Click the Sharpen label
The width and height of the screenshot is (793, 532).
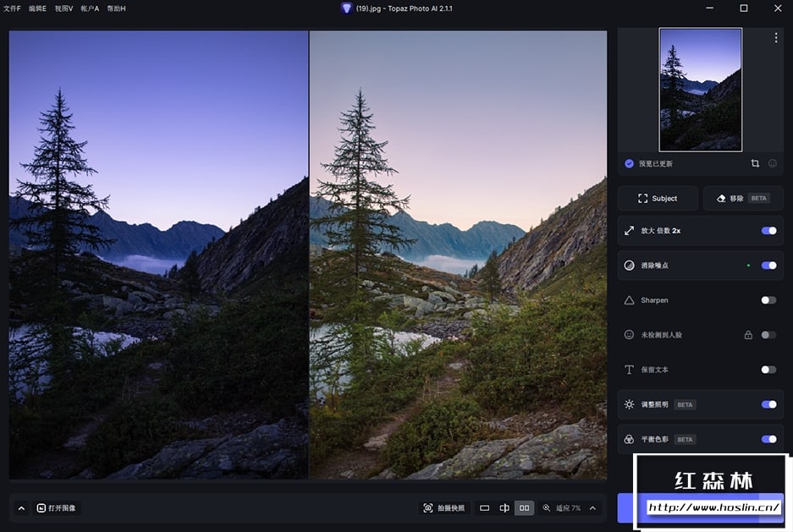[654, 300]
